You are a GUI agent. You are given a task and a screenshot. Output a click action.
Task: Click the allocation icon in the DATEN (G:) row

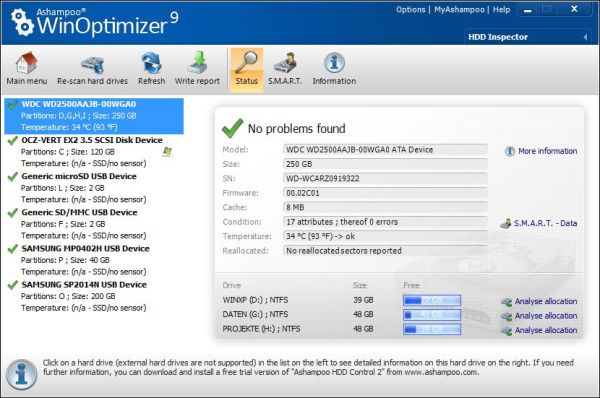click(506, 316)
